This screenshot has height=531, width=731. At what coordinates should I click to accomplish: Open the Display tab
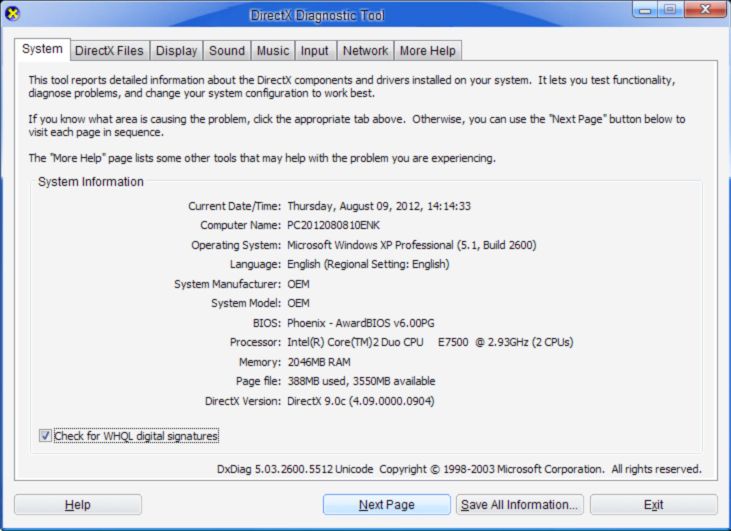[176, 51]
